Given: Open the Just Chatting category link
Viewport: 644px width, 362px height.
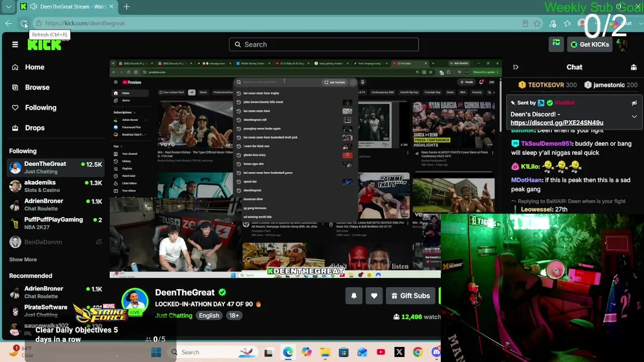Looking at the screenshot, I should pos(174,316).
